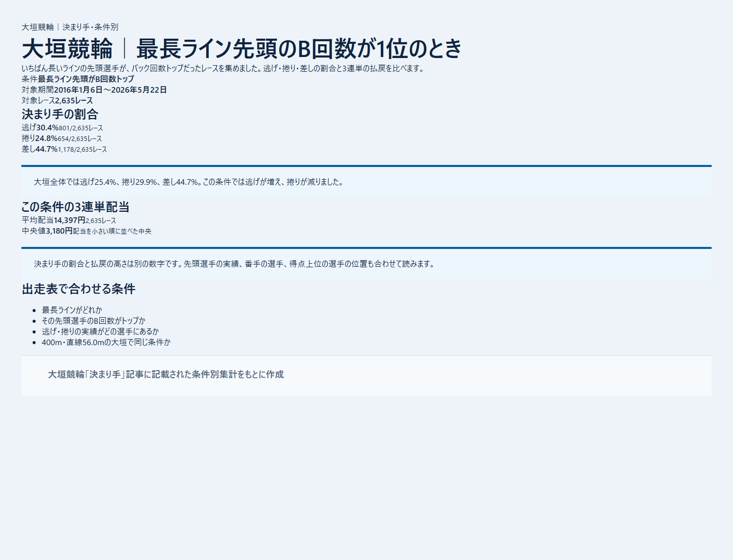The image size is (733, 560).
Task: Click the 逃げ 30.4% stat row
Action: coord(62,128)
